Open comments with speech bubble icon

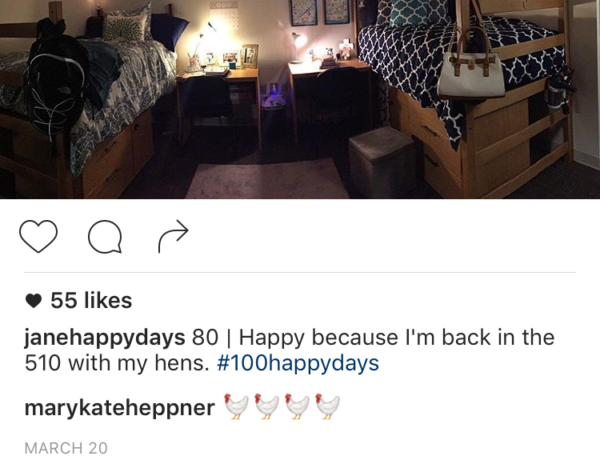[105, 237]
